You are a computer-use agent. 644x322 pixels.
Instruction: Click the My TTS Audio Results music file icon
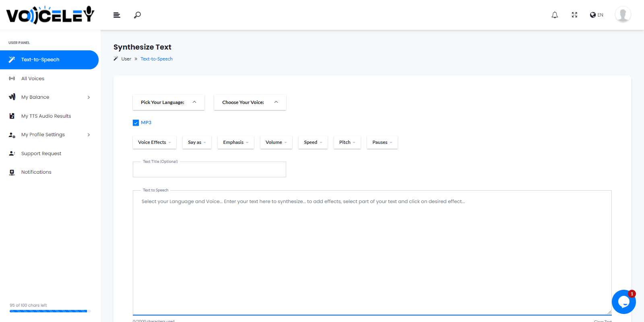pyautogui.click(x=12, y=116)
